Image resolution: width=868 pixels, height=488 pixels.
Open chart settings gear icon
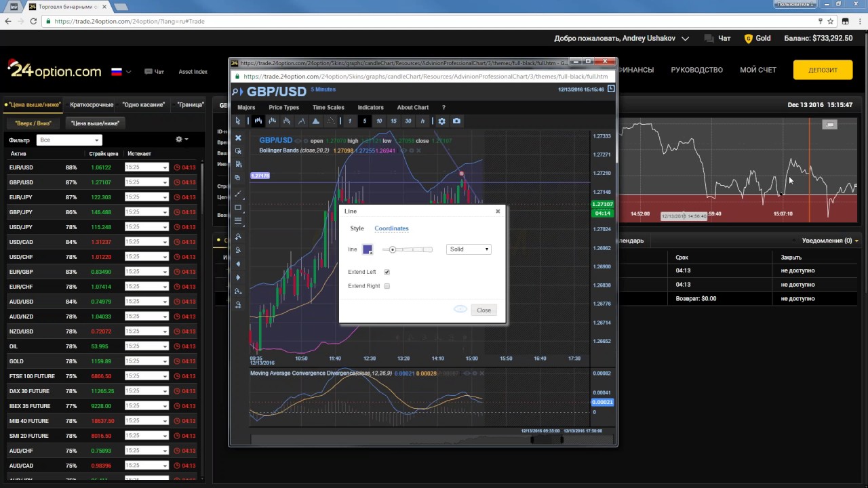[442, 121]
